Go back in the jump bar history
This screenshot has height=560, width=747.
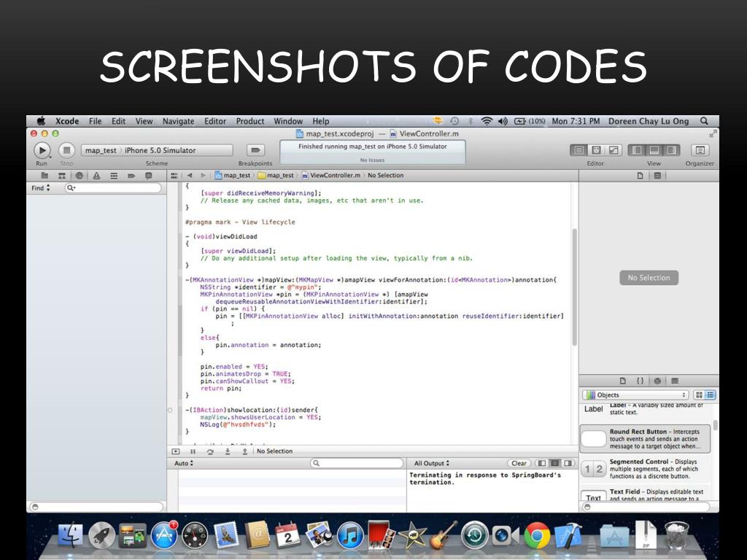(190, 176)
